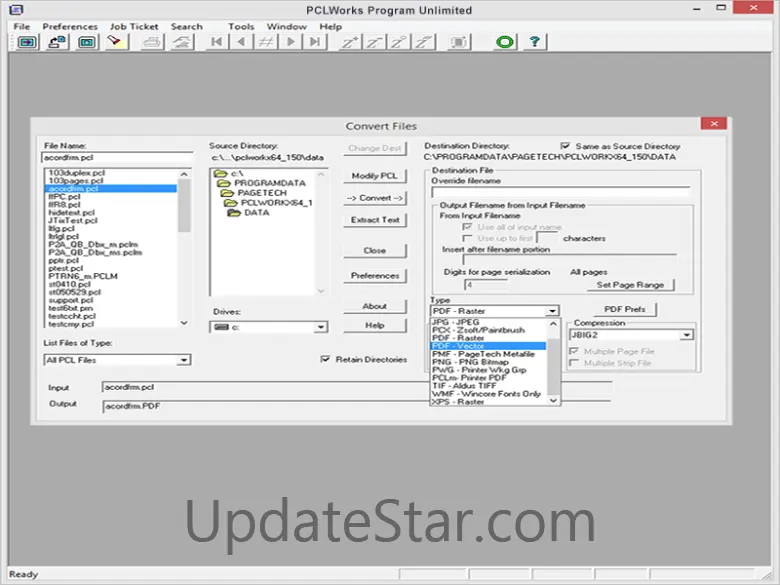Choose JPG - JPEG option
The width and height of the screenshot is (780, 585).
(x=488, y=322)
